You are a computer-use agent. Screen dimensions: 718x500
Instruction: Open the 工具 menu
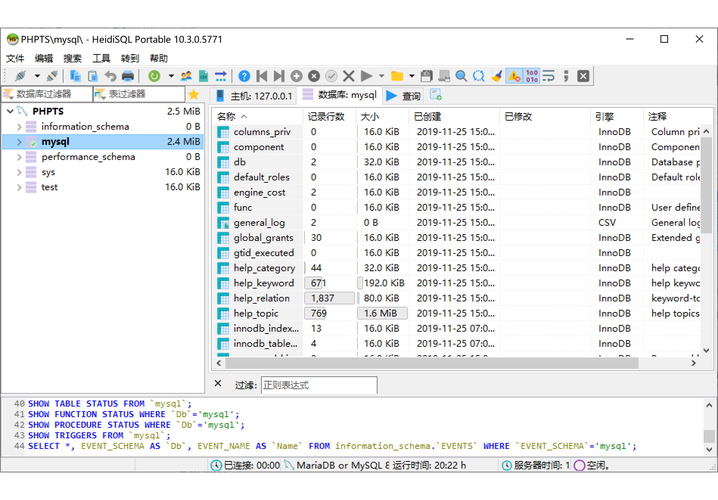point(101,59)
